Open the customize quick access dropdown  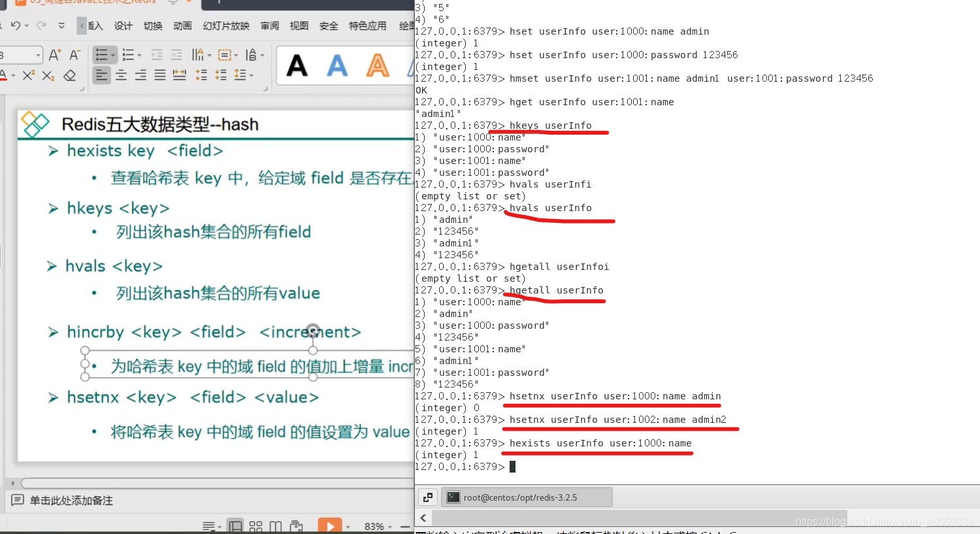coord(61,25)
